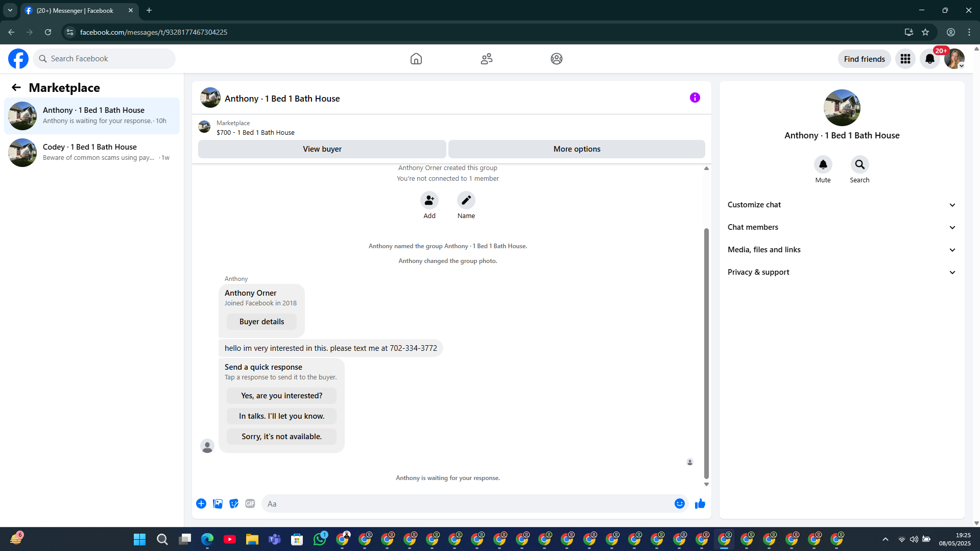This screenshot has width=980, height=551.
Task: Edit the group name pencil icon
Action: click(x=466, y=200)
